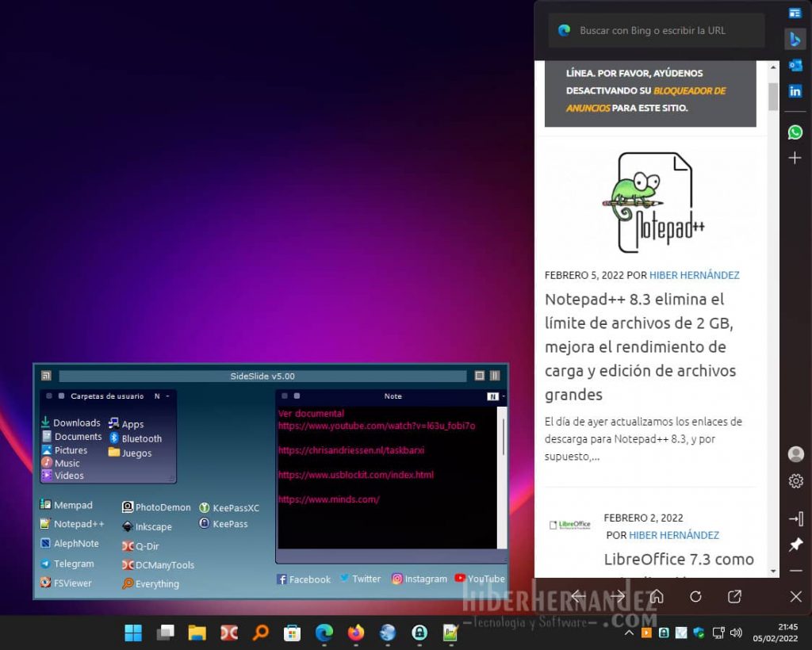Click the youtube.com watch link in Note
This screenshot has height=650, width=812.
[377, 426]
